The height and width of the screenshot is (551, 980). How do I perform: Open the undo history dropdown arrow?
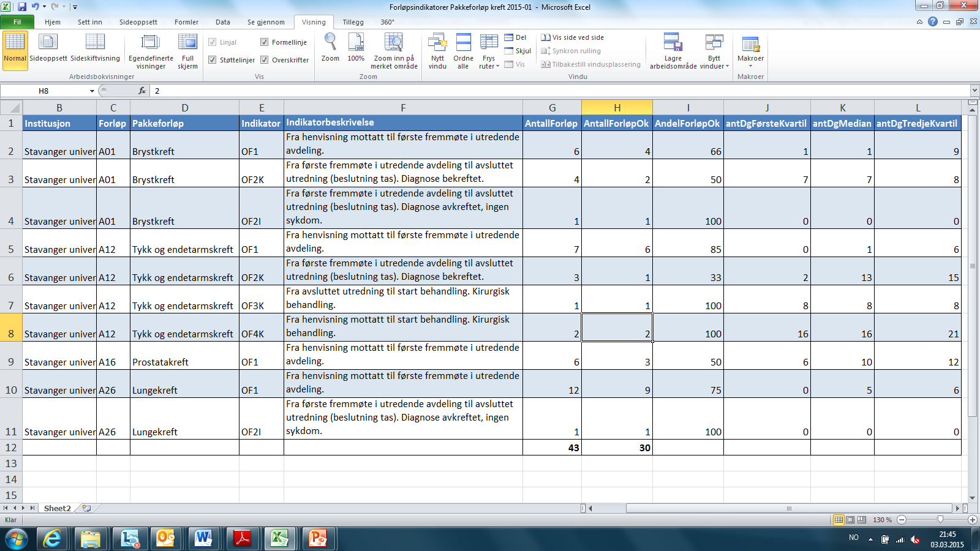click(44, 7)
